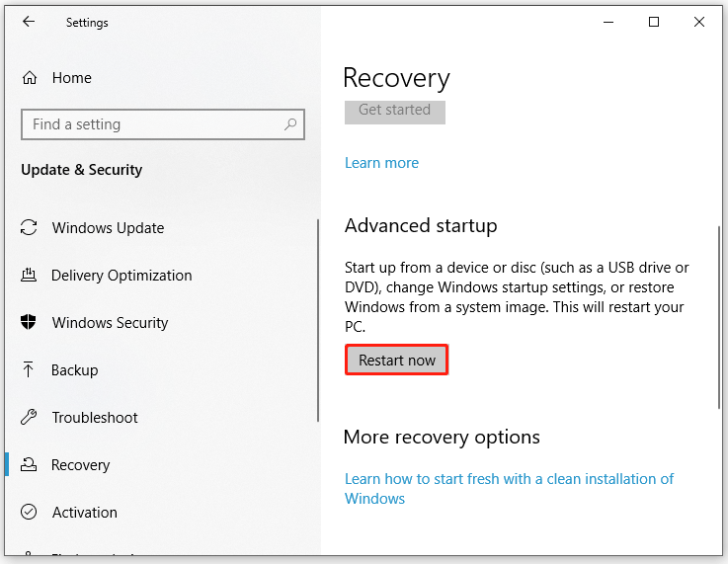Click the Windows Update sync icon
This screenshot has width=728, height=564.
pos(29,227)
